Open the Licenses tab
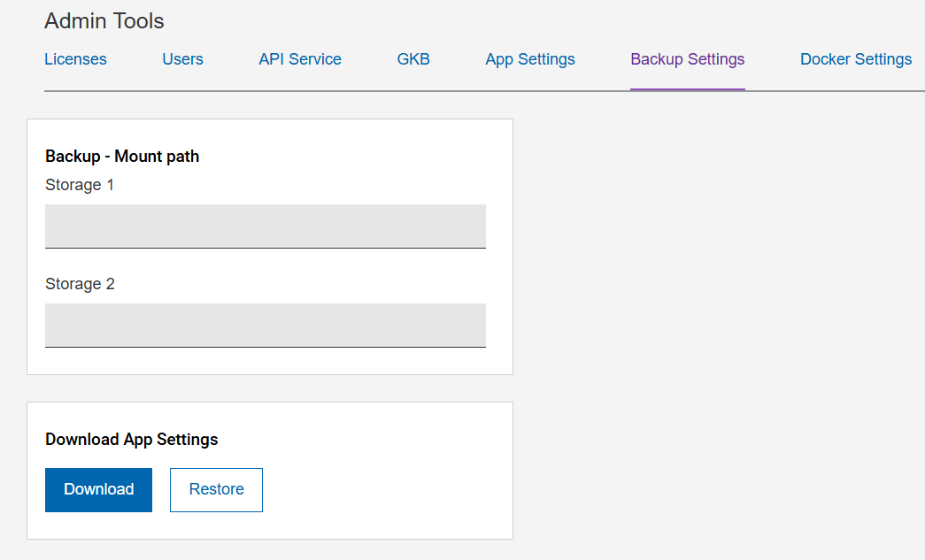 (75, 59)
